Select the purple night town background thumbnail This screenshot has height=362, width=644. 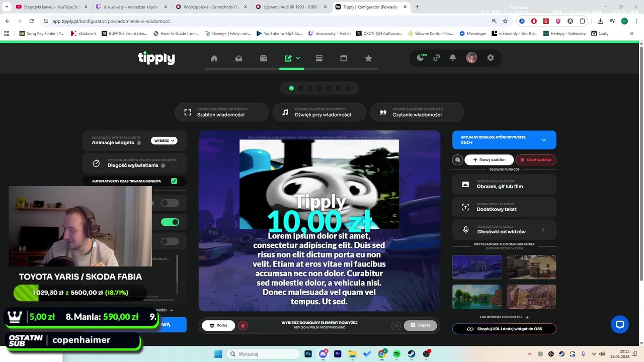tap(477, 267)
